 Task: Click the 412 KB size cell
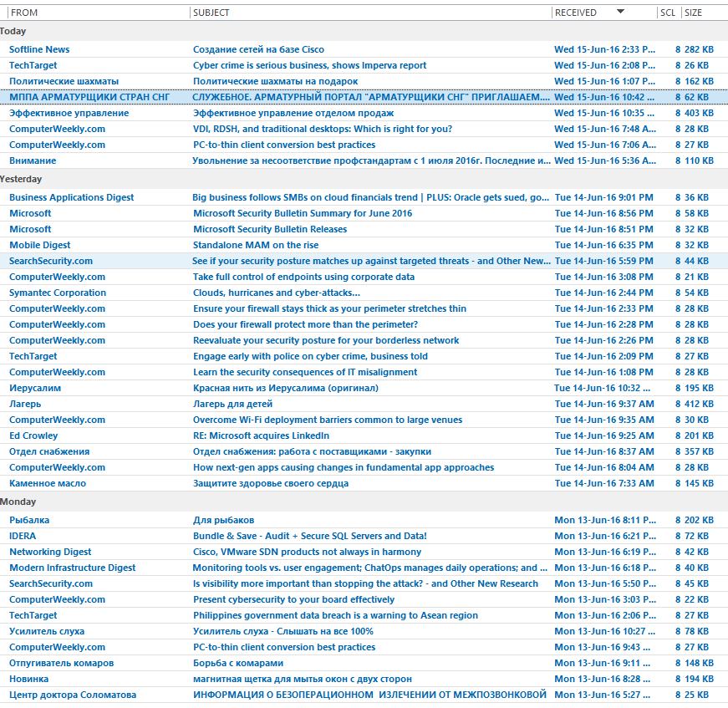point(699,404)
